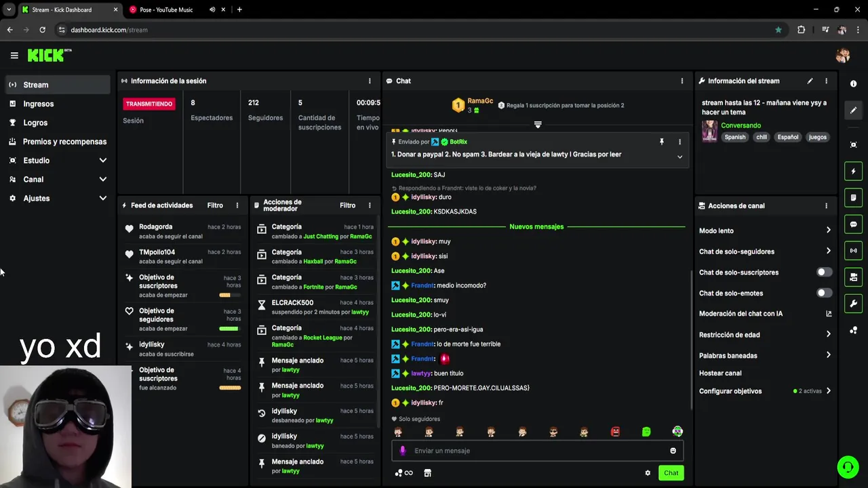Click the Enviar un mensaje input field

(537, 451)
